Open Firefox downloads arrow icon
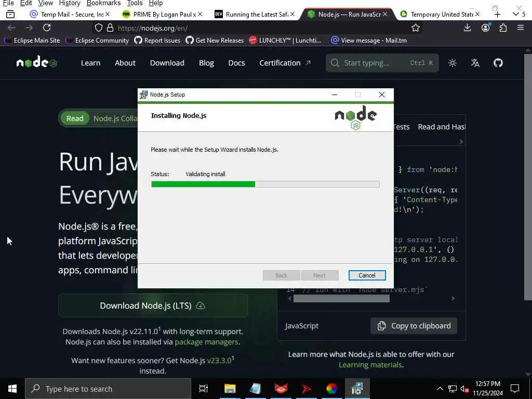The height and width of the screenshot is (399, 532). (467, 28)
